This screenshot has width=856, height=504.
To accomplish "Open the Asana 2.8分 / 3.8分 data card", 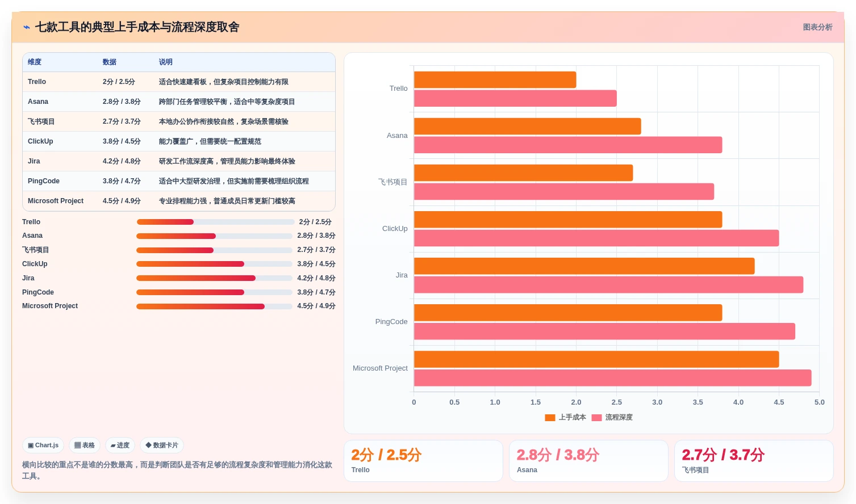I will [588, 461].
